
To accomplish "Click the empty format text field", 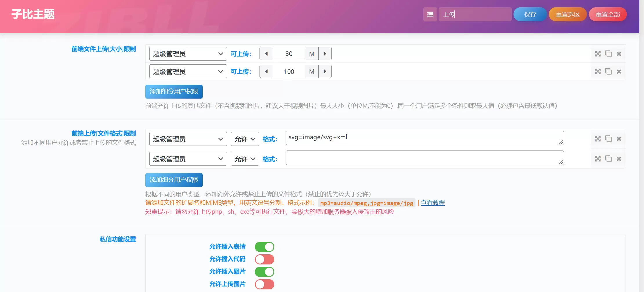I will click(425, 158).
